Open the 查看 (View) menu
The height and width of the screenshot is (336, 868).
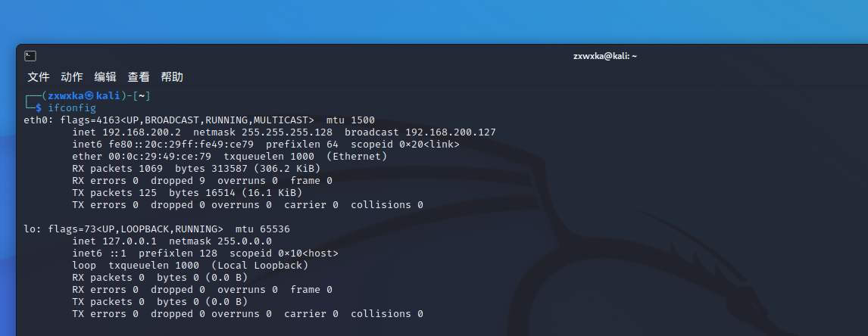click(x=139, y=77)
